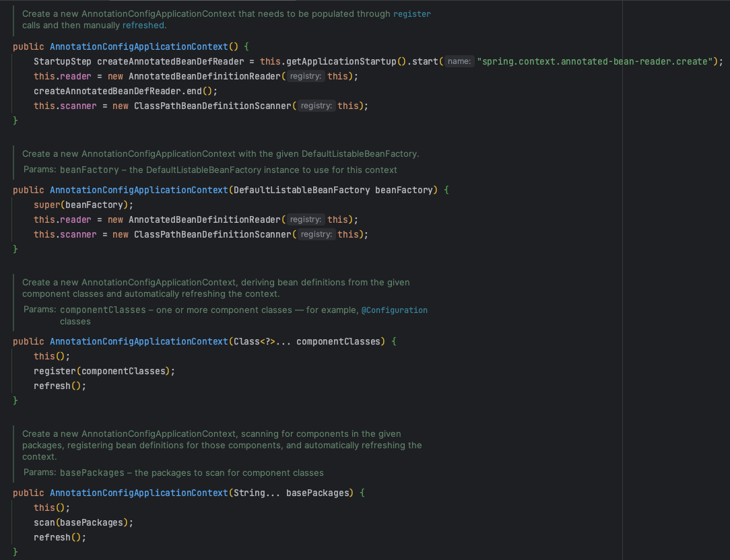The image size is (730, 560).
Task: Click the name: parameter hint inlay
Action: pos(459,61)
